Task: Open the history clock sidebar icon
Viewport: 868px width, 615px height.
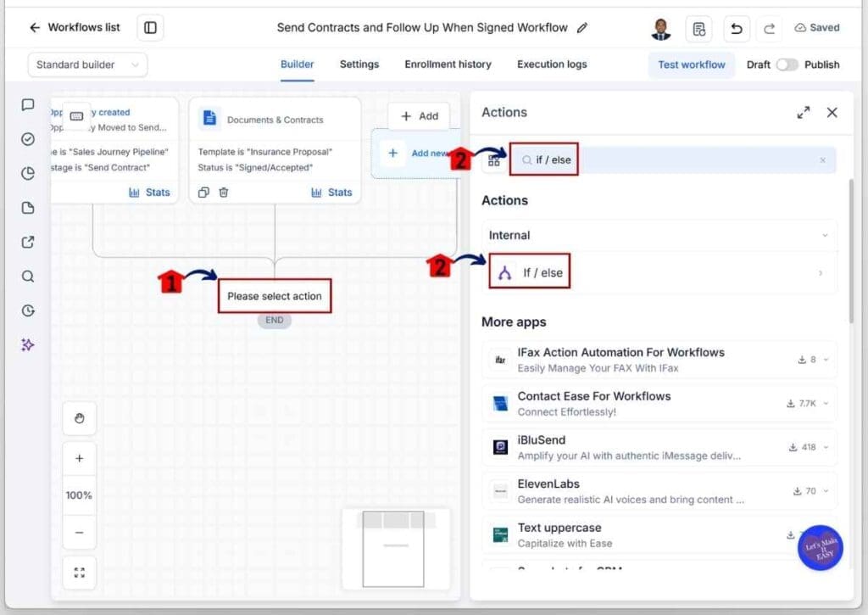Action: pyautogui.click(x=28, y=310)
